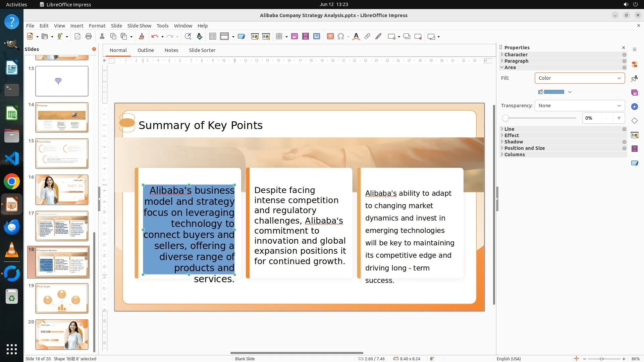This screenshot has height=362, width=644.
Task: Expand the Position and Size section
Action: pyautogui.click(x=524, y=148)
